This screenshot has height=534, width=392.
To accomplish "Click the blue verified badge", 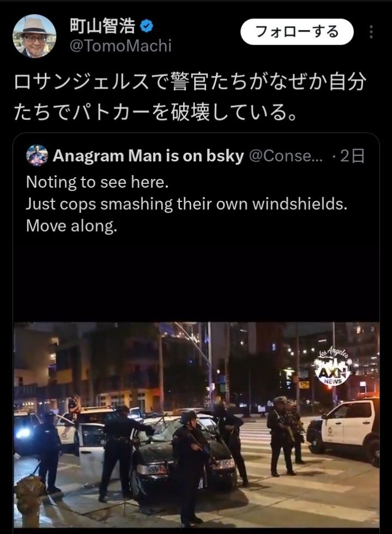I will point(147,26).
